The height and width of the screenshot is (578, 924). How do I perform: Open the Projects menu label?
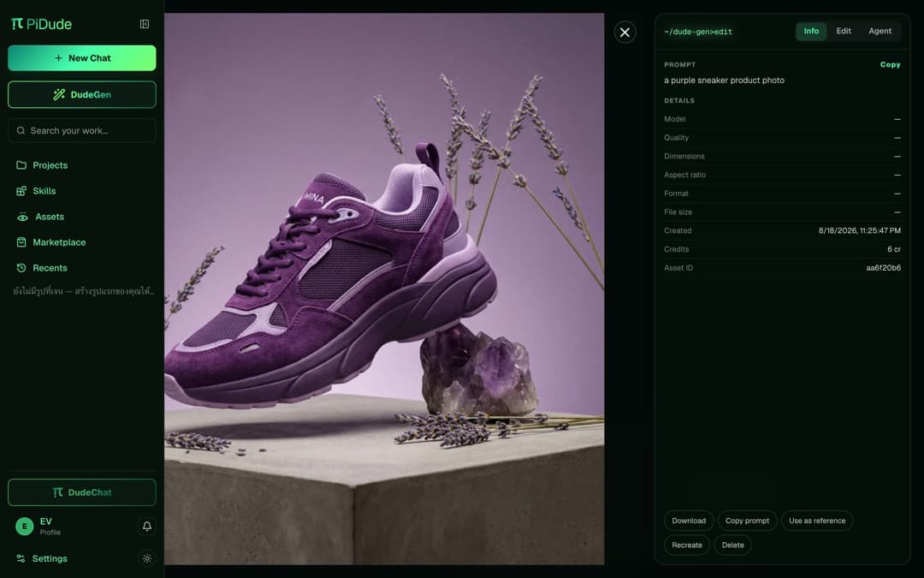50,165
